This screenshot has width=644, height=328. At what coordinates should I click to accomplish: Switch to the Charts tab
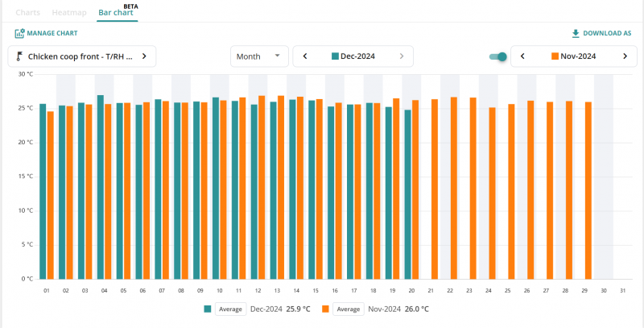pyautogui.click(x=27, y=13)
